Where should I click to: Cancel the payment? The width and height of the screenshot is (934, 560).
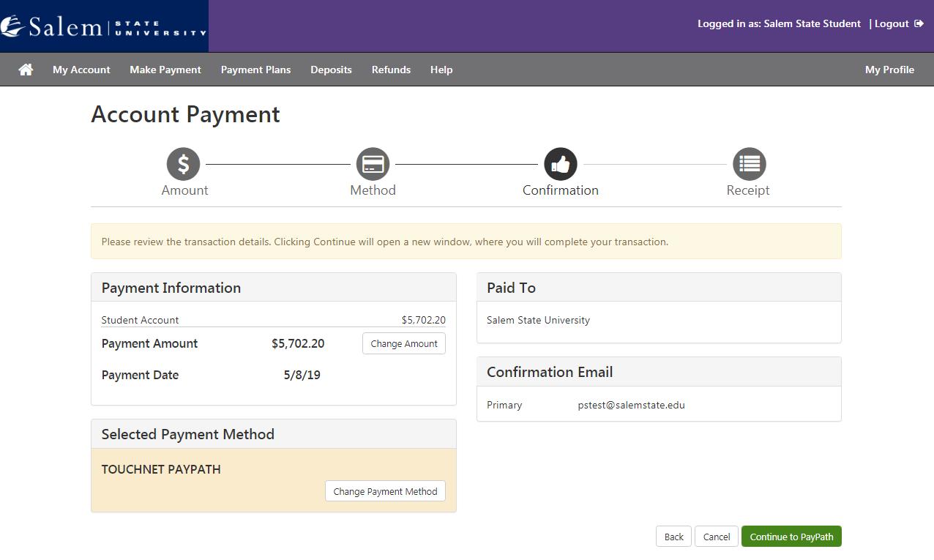(x=717, y=537)
